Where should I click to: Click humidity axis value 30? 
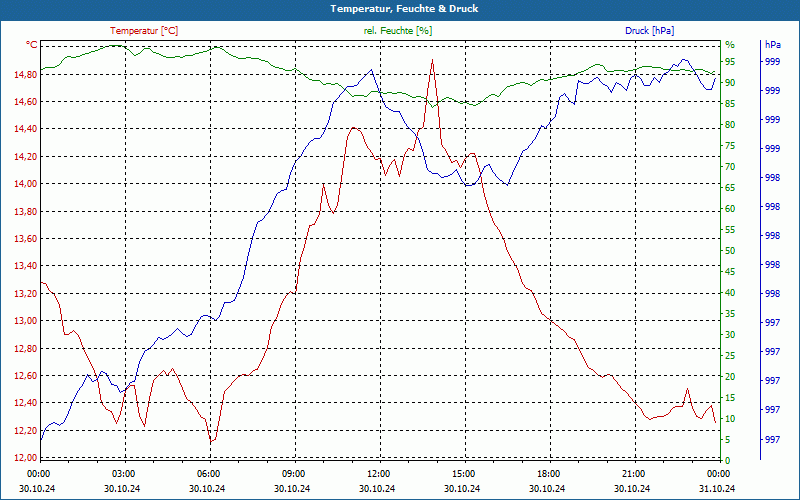tap(730, 335)
